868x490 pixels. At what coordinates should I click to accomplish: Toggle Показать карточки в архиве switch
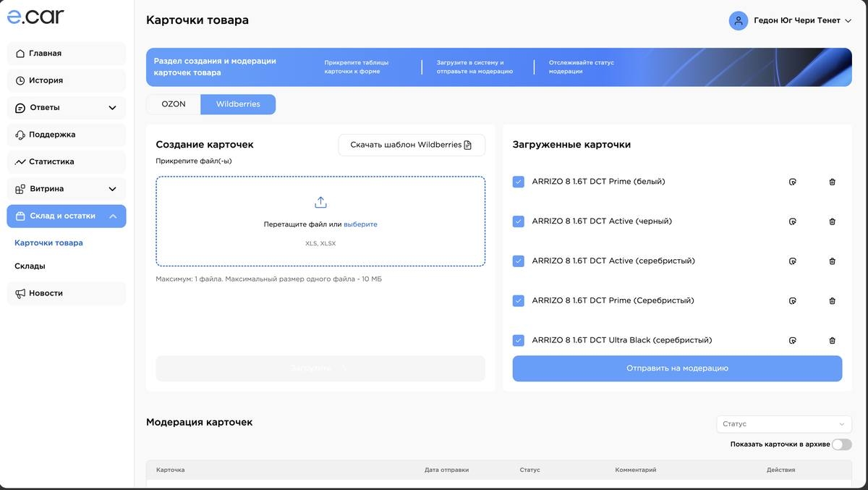(x=842, y=444)
